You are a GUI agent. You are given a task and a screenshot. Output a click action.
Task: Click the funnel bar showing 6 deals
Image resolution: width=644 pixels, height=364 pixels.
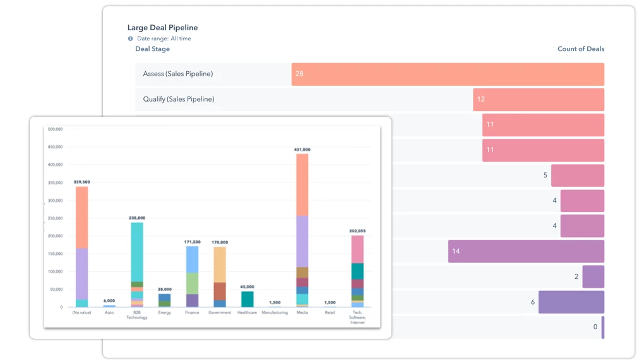pos(571,302)
